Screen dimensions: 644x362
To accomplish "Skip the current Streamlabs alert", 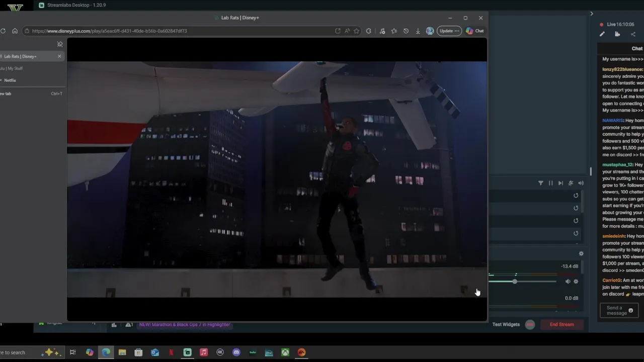I will [560, 183].
